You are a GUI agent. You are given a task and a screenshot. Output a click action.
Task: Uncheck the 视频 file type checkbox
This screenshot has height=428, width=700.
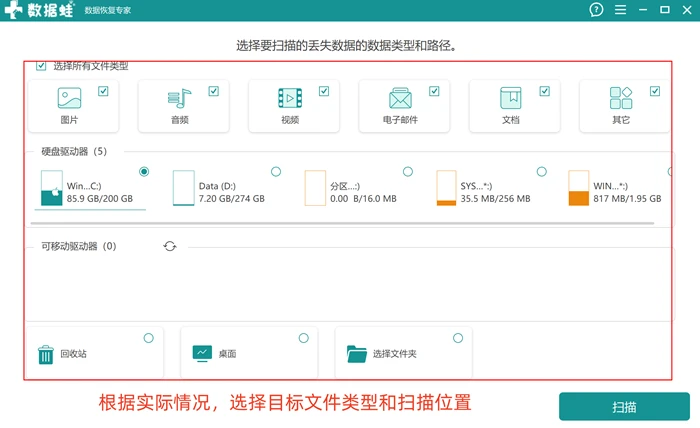(324, 91)
